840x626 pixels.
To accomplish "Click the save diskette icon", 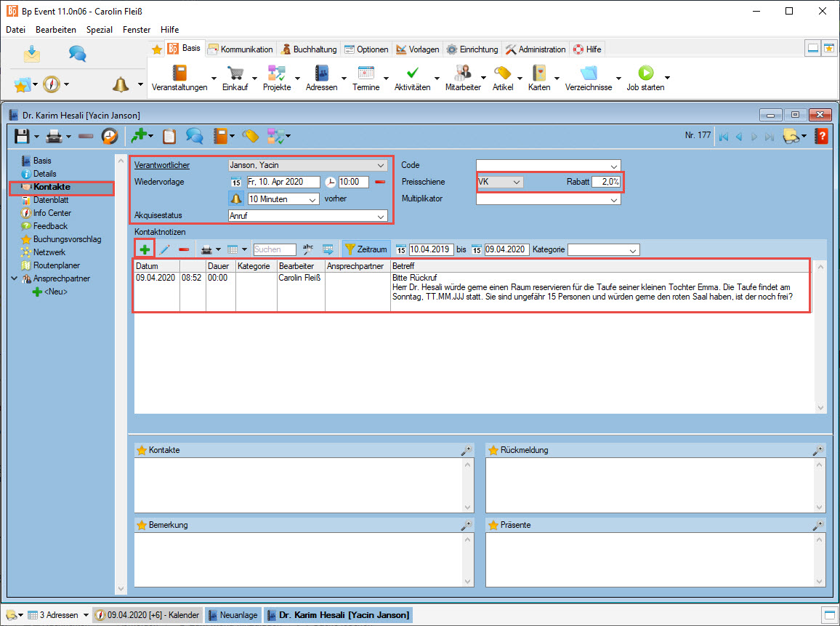I will point(23,136).
